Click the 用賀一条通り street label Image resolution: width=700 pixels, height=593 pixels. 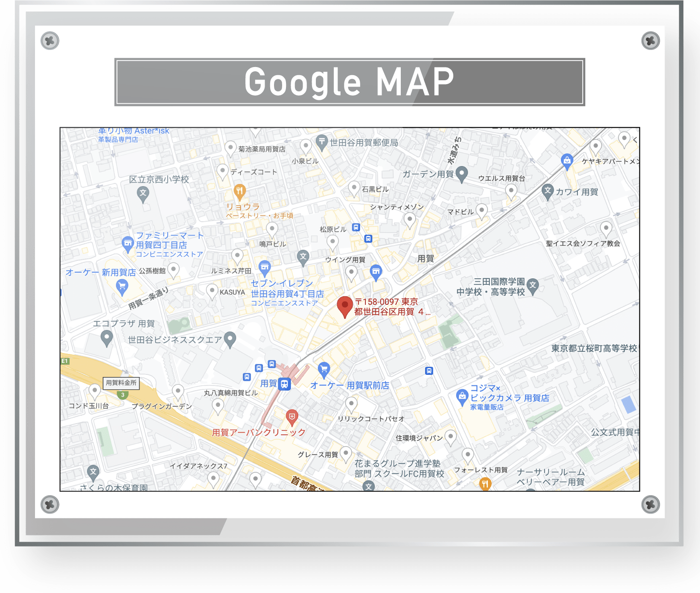pyautogui.click(x=148, y=298)
